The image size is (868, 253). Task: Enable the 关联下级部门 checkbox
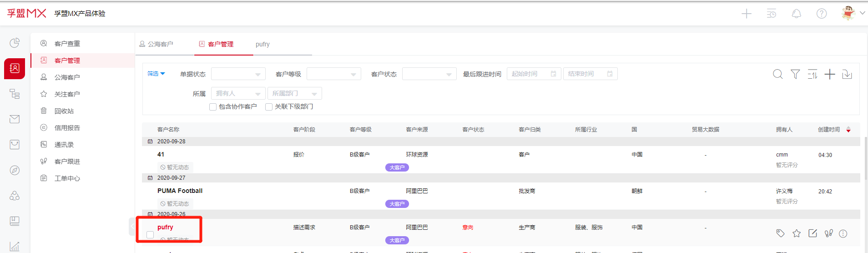269,107
